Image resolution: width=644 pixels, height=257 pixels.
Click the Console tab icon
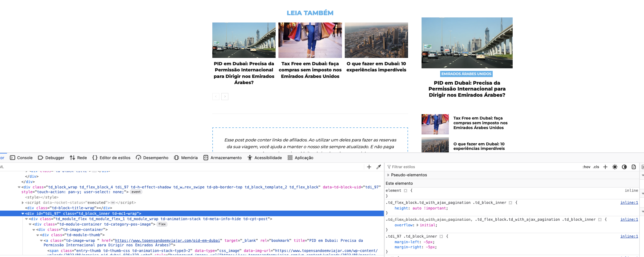13,158
